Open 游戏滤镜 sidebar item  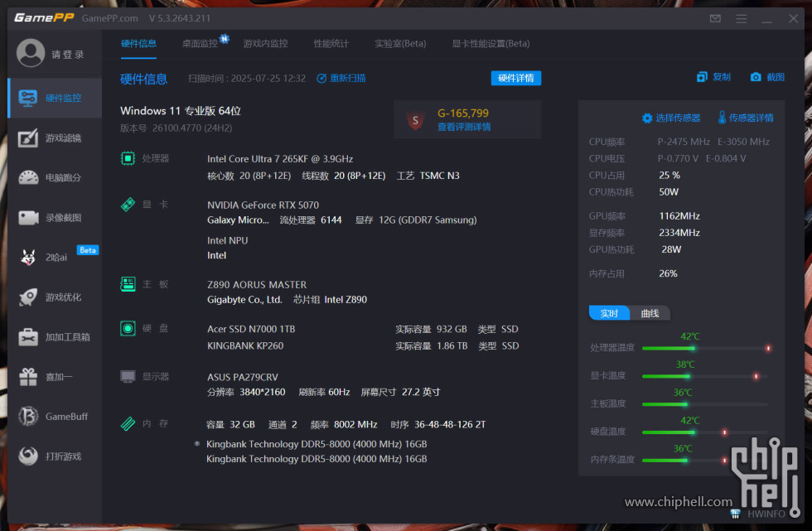(55, 138)
